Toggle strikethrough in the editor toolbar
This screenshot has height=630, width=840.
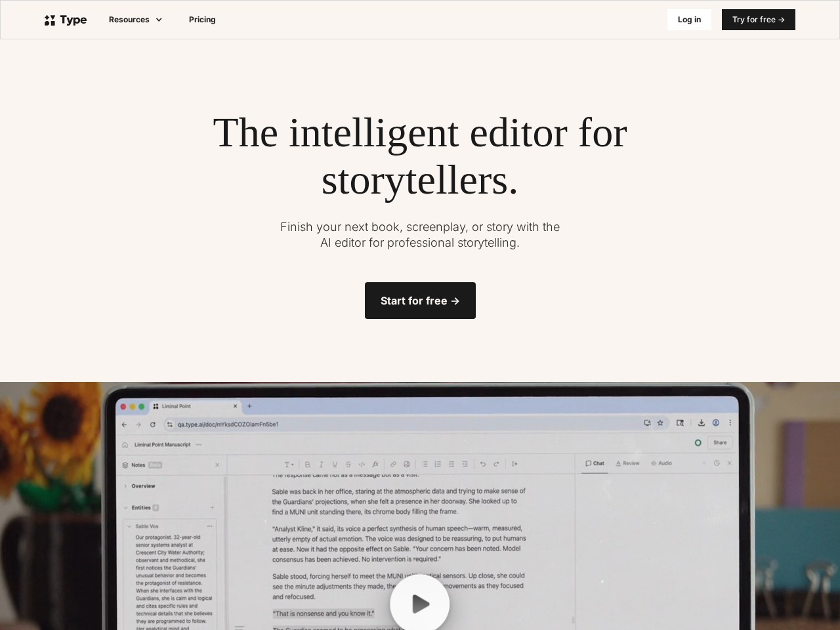coord(348,465)
